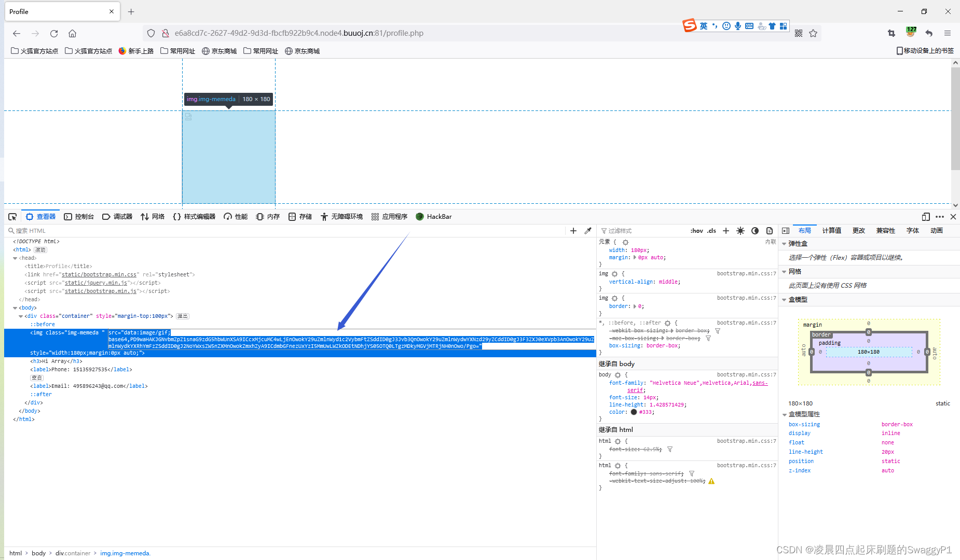Collapse the head element node

(x=15, y=258)
